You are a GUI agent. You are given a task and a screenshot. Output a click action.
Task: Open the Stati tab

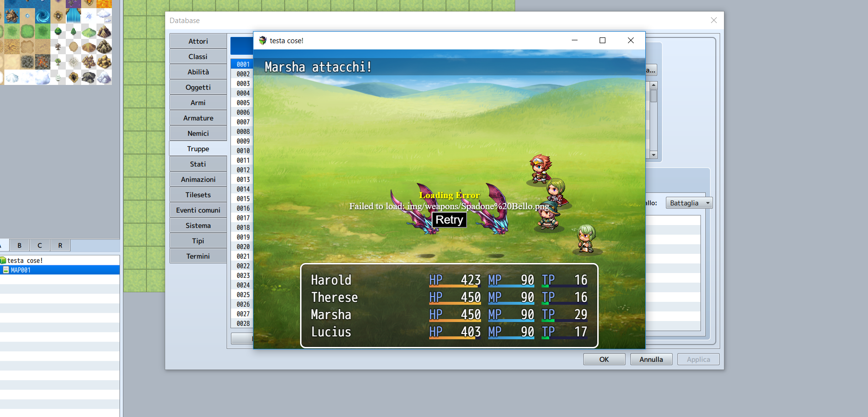tap(198, 164)
